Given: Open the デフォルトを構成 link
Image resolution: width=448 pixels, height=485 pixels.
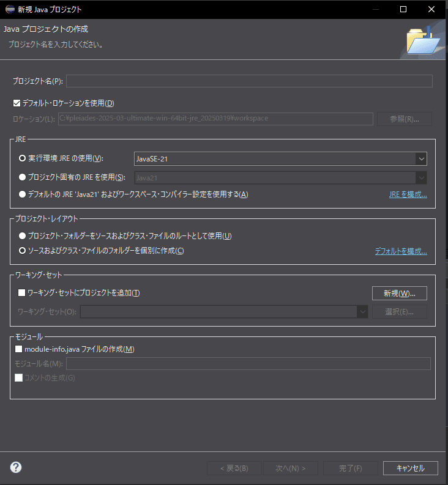Looking at the screenshot, I should pyautogui.click(x=400, y=251).
